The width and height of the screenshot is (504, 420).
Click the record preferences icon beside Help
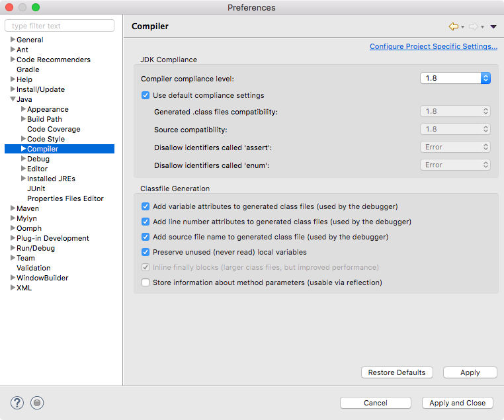[38, 402]
